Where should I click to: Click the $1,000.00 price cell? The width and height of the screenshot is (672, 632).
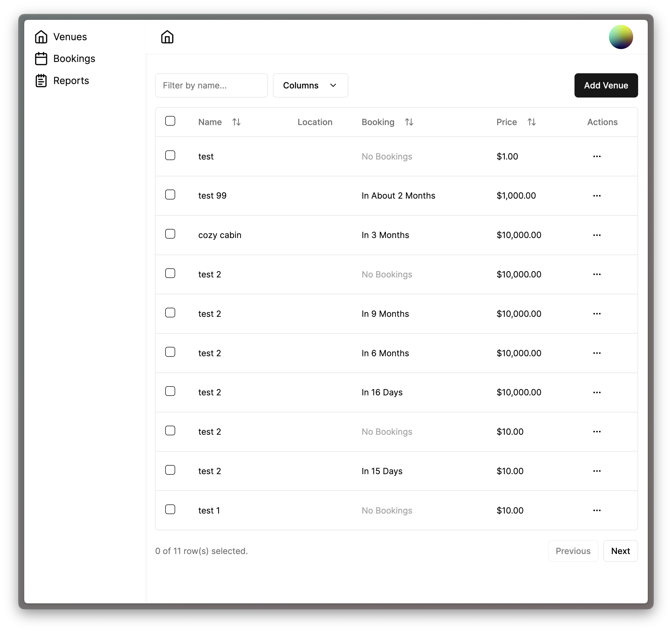pos(516,196)
